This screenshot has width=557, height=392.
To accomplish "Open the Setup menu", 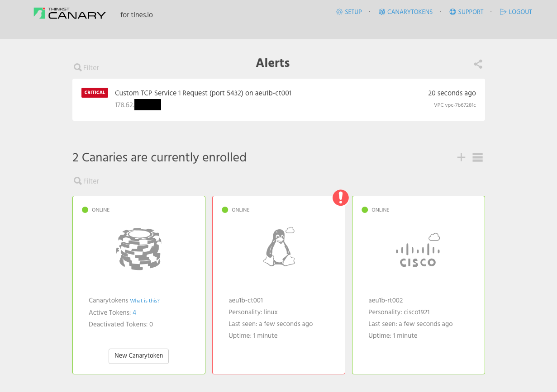I will tap(349, 12).
